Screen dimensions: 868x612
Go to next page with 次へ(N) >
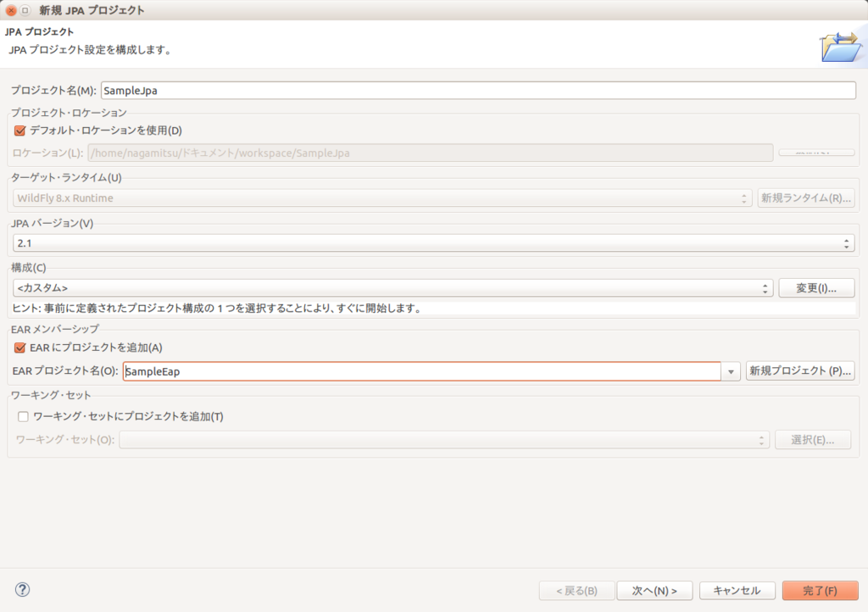[x=654, y=591]
